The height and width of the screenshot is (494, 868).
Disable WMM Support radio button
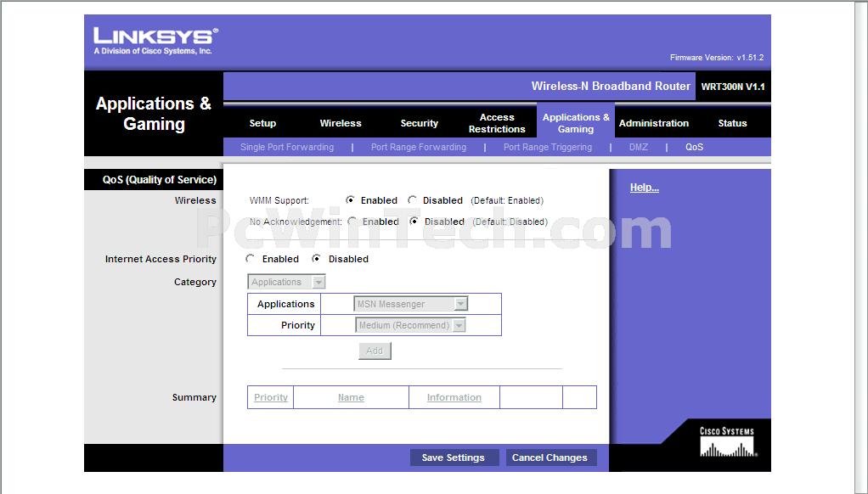(412, 200)
